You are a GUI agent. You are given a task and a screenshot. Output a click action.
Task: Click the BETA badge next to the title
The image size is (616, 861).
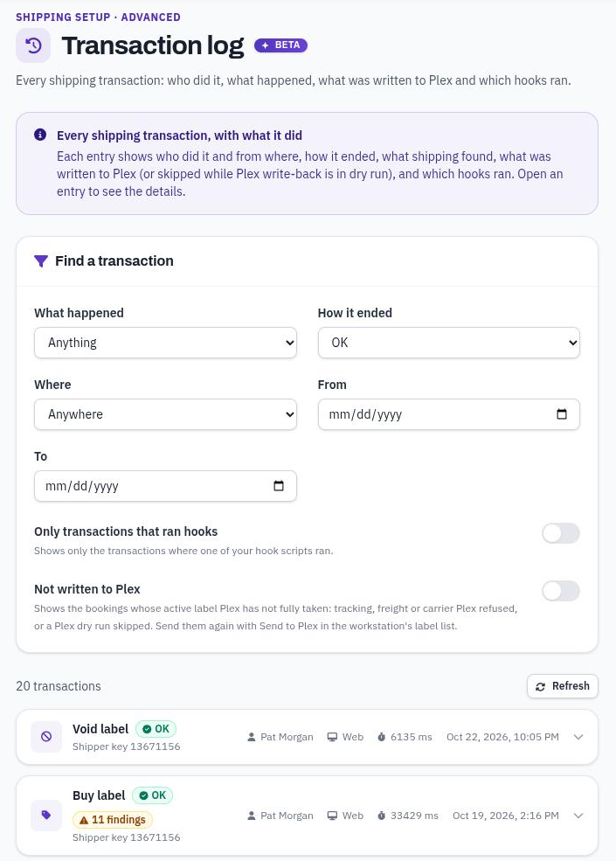tap(280, 45)
